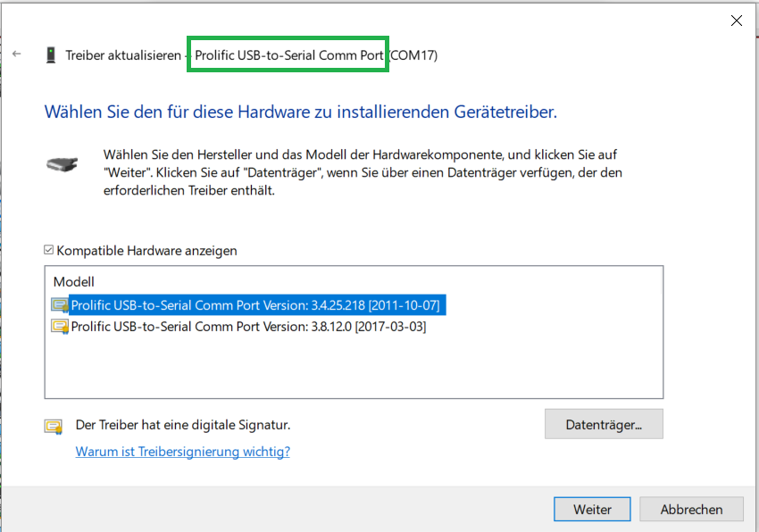
Task: Toggle the Kompatible Hardware anzeigen checkbox
Action: pyautogui.click(x=48, y=250)
